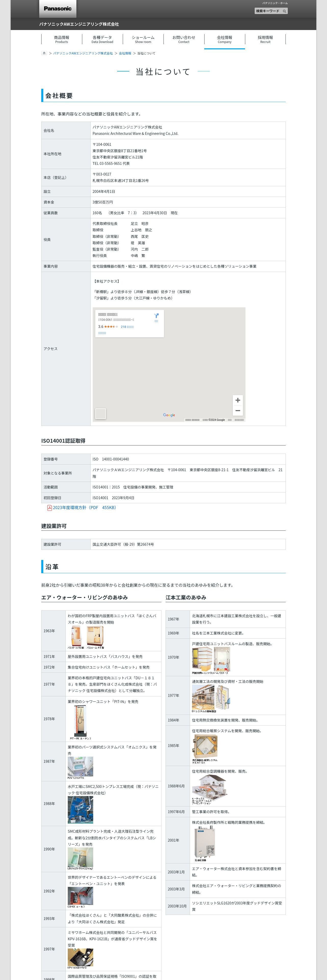Toggle map satellite layer thumbnail
This screenshot has height=980, width=327.
pos(101,413)
